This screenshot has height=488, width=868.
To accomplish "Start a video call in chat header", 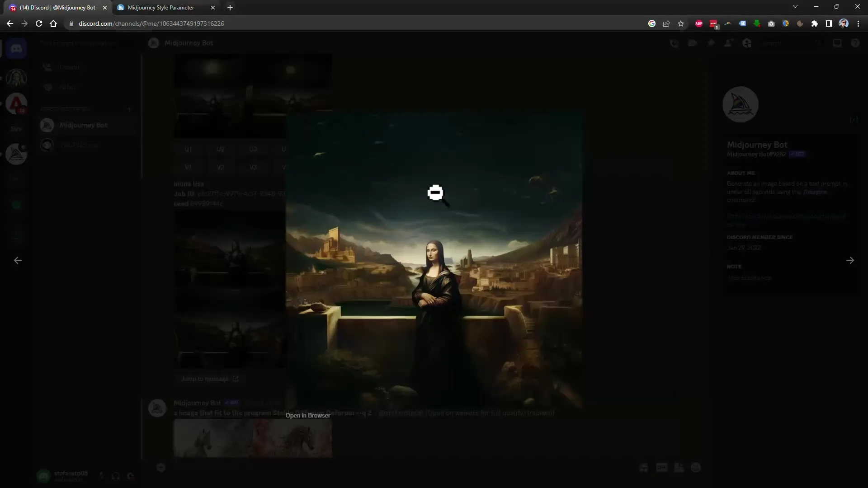I will tap(692, 43).
